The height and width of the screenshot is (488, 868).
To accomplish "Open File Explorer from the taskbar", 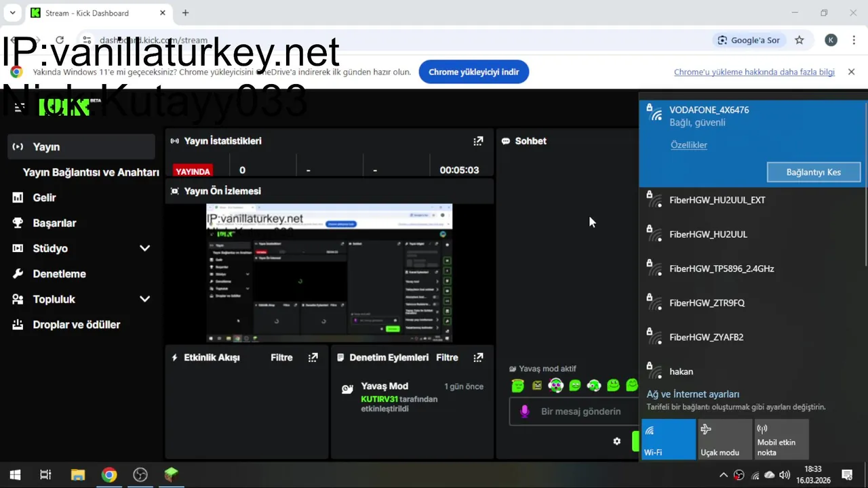I will 77,475.
